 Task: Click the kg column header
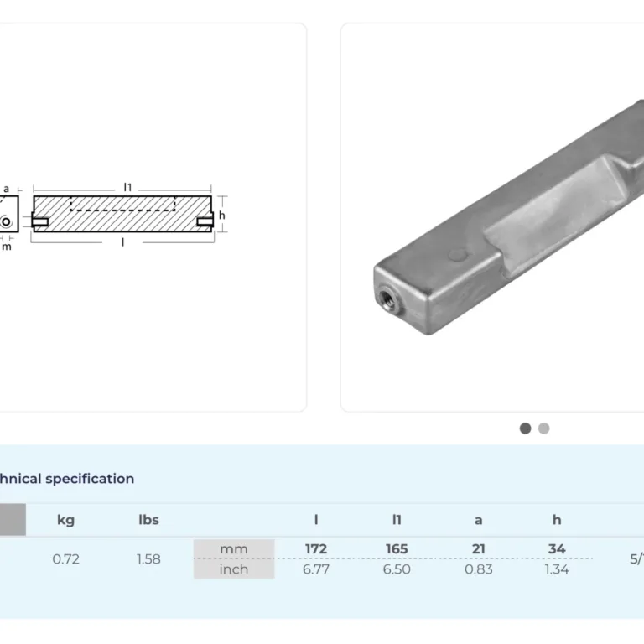(x=65, y=520)
